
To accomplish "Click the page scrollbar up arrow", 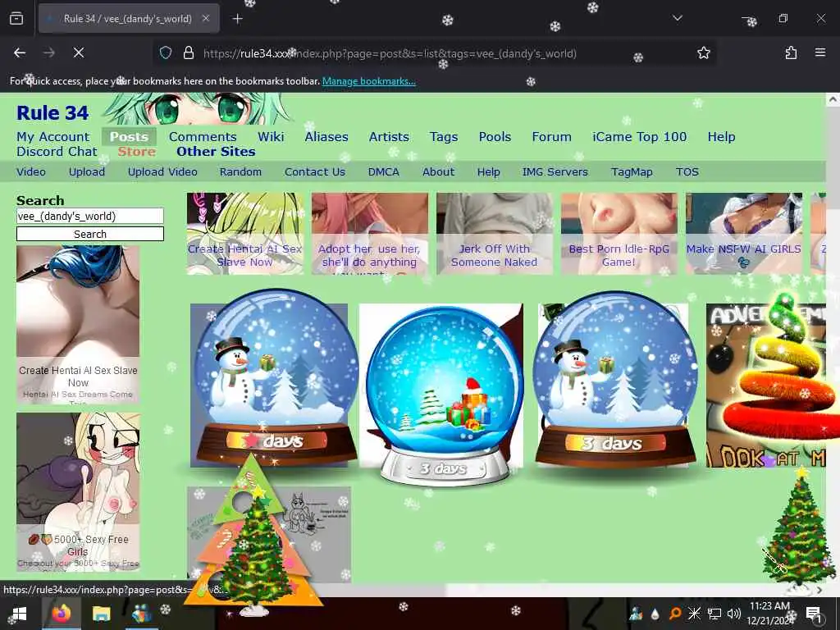I will (833, 99).
